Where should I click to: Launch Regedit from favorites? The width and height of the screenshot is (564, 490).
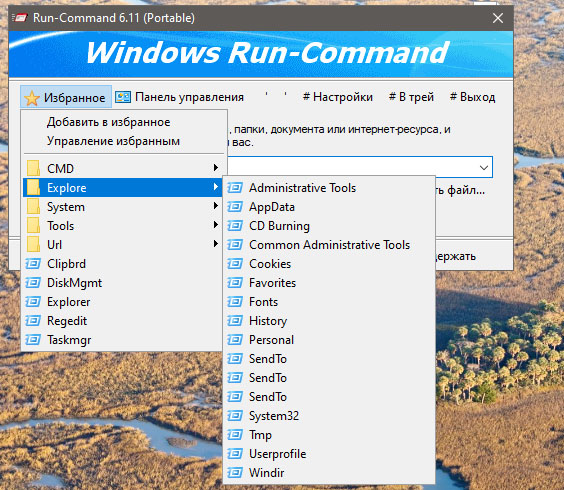pyautogui.click(x=122, y=321)
